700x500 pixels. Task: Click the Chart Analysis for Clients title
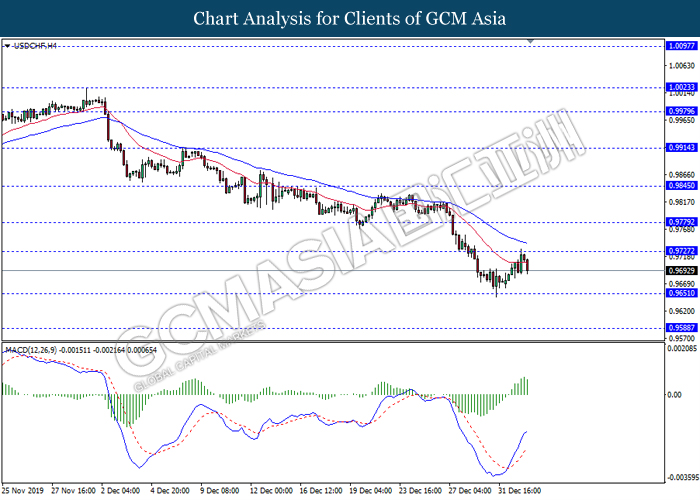point(350,18)
